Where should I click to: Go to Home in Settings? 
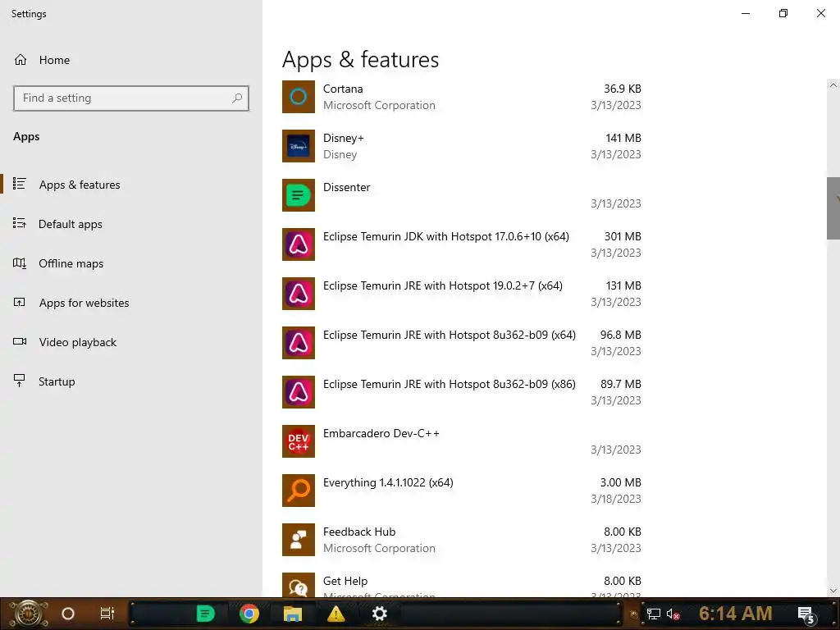point(54,60)
